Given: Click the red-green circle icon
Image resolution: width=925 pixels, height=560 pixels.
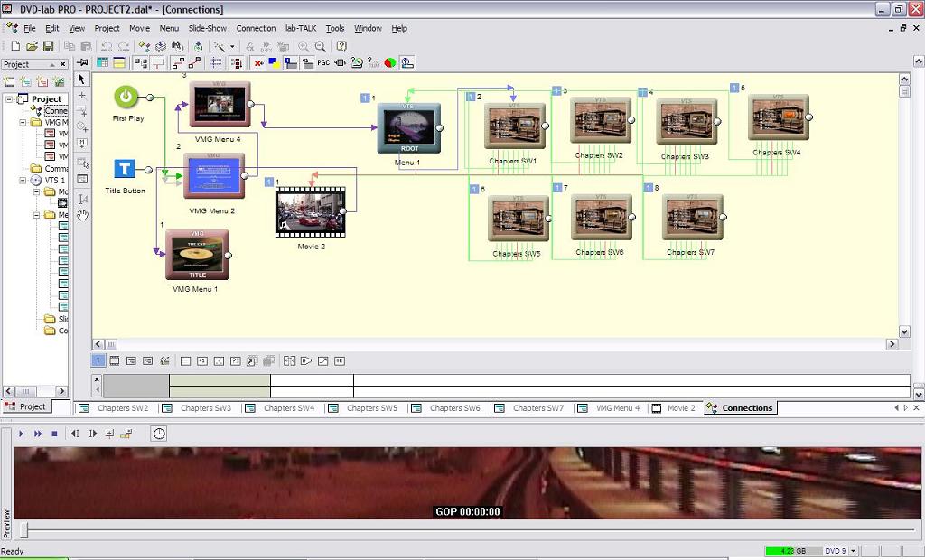Looking at the screenshot, I should [390, 62].
